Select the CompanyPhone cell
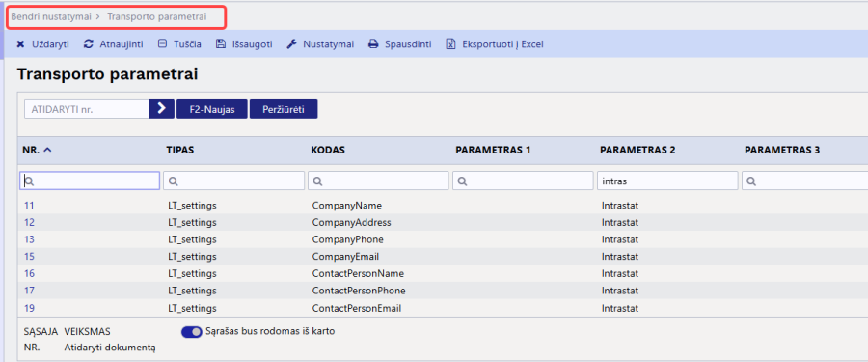The image size is (868, 362). [x=347, y=239]
